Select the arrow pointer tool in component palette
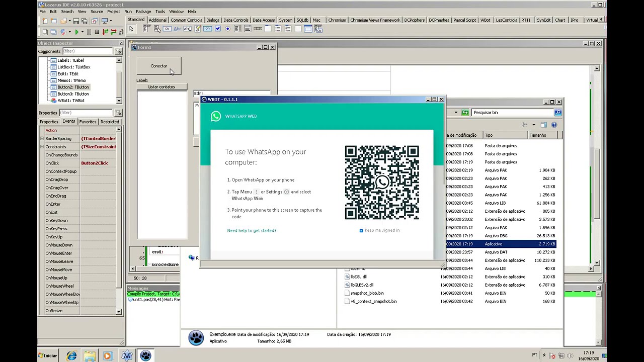Viewport: 644px width, 362px height. 131,29
